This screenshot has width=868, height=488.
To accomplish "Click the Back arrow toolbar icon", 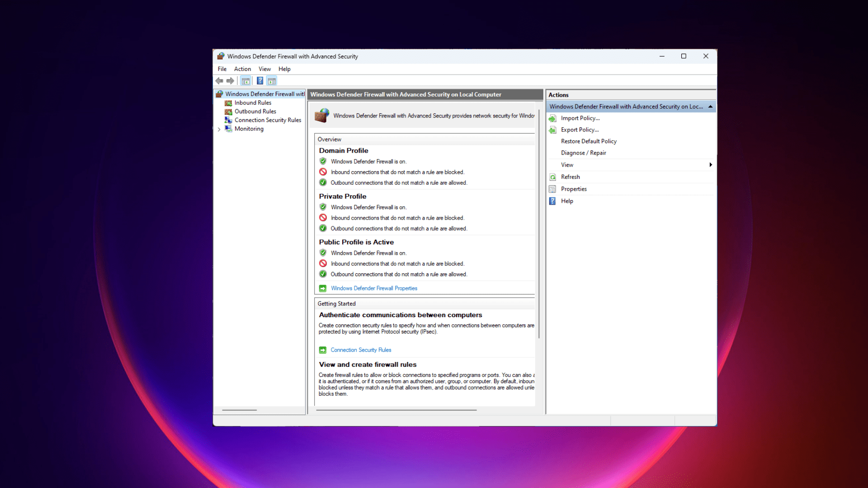I will (x=219, y=81).
